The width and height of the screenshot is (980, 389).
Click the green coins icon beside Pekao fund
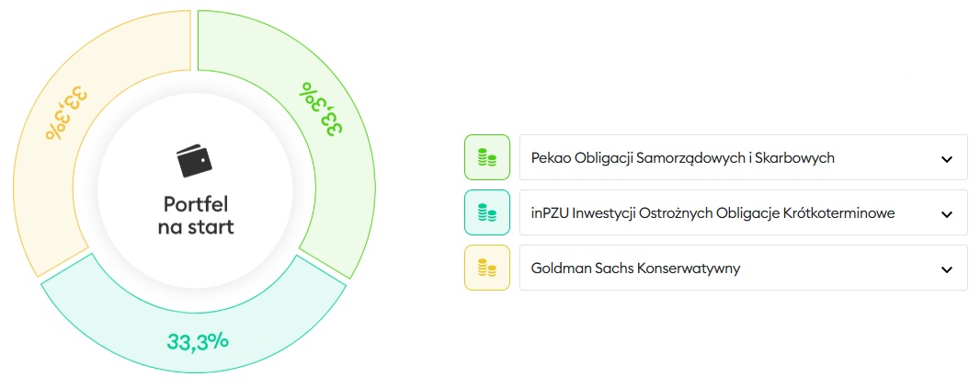click(x=487, y=157)
